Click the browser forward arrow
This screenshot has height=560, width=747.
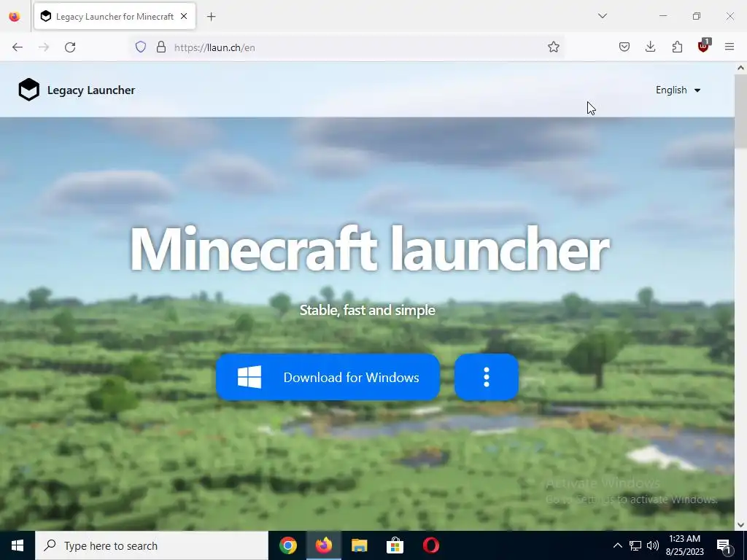coord(44,47)
